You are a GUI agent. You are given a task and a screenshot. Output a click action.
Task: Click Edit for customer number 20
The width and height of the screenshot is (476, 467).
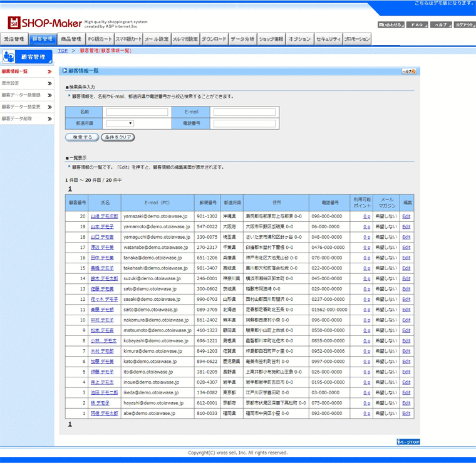click(x=406, y=216)
